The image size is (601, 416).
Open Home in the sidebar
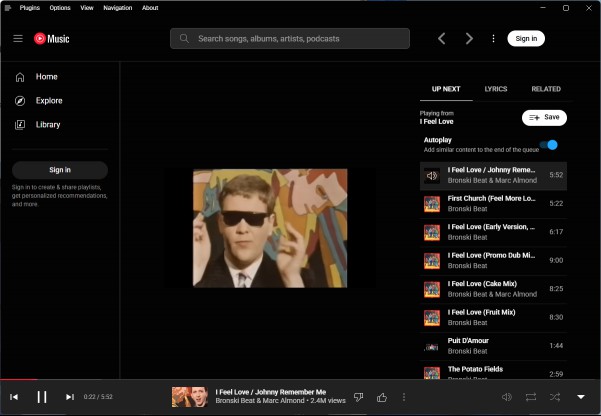(x=59, y=77)
